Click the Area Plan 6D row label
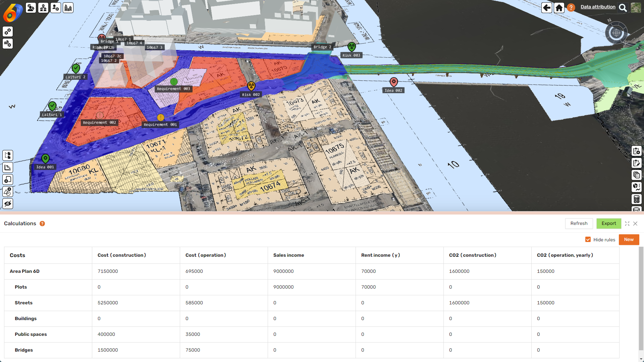Image resolution: width=644 pixels, height=362 pixels. 24,271
